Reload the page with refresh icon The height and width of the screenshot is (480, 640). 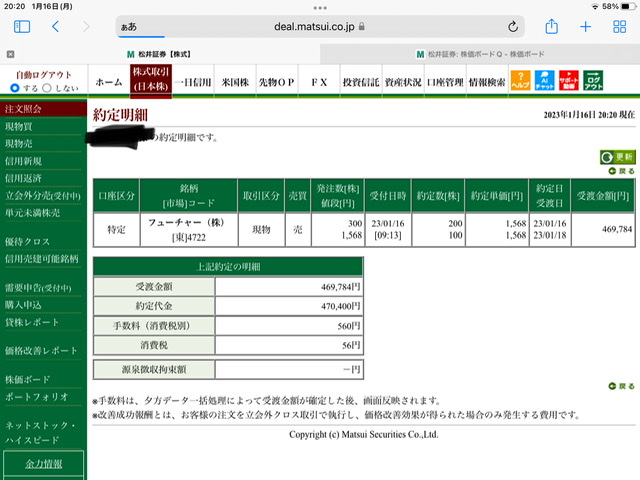coord(513,27)
